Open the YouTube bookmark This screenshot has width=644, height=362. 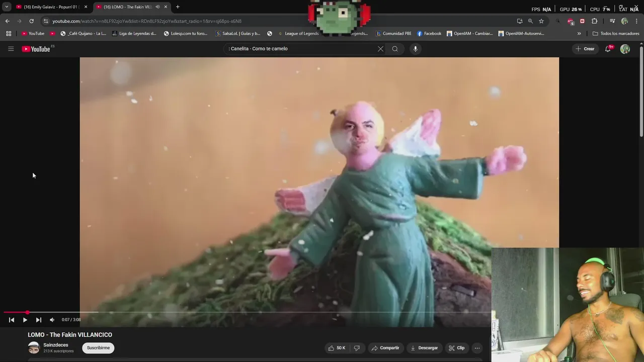click(x=33, y=34)
